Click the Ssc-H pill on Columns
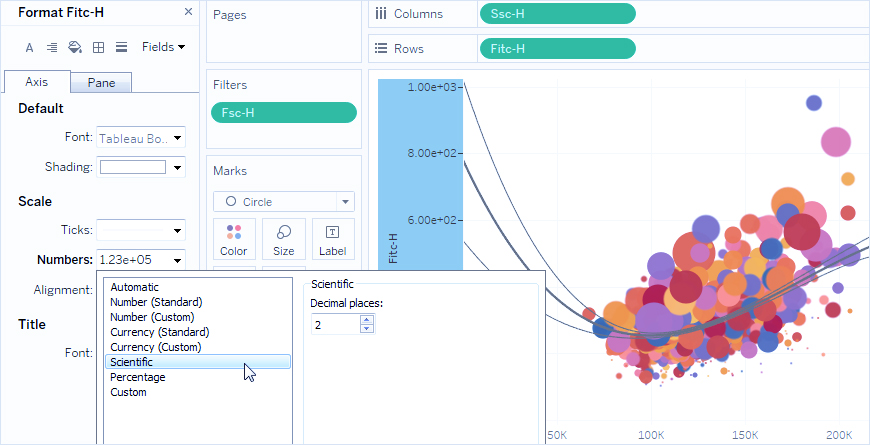This screenshot has width=870, height=445. click(557, 13)
